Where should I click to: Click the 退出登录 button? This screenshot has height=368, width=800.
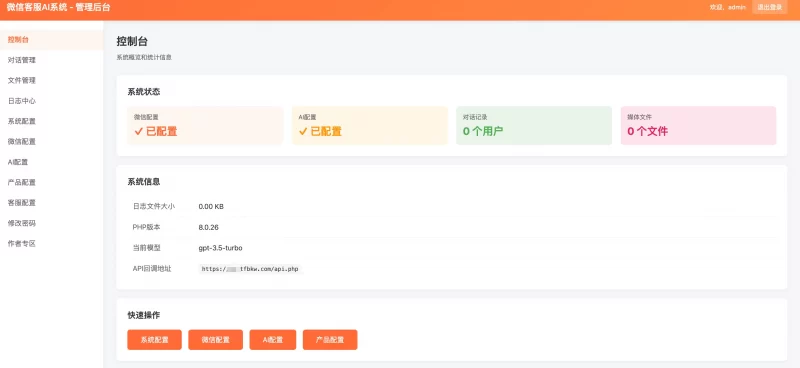[x=769, y=7]
